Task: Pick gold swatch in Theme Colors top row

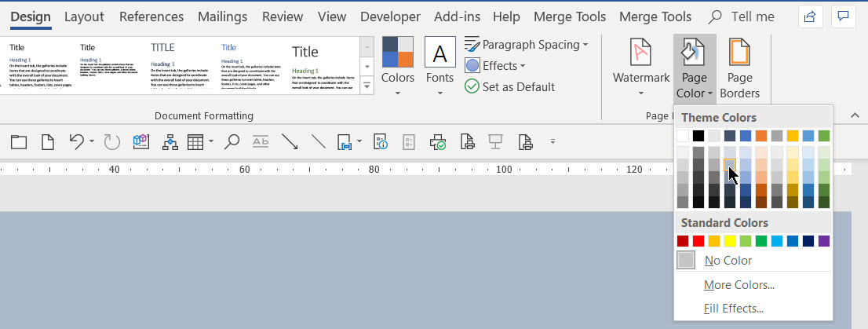Action: [793, 136]
